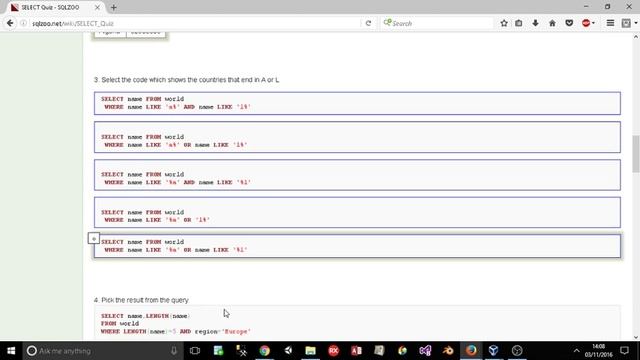Click the page vertical scrollbar thumb

click(636, 154)
